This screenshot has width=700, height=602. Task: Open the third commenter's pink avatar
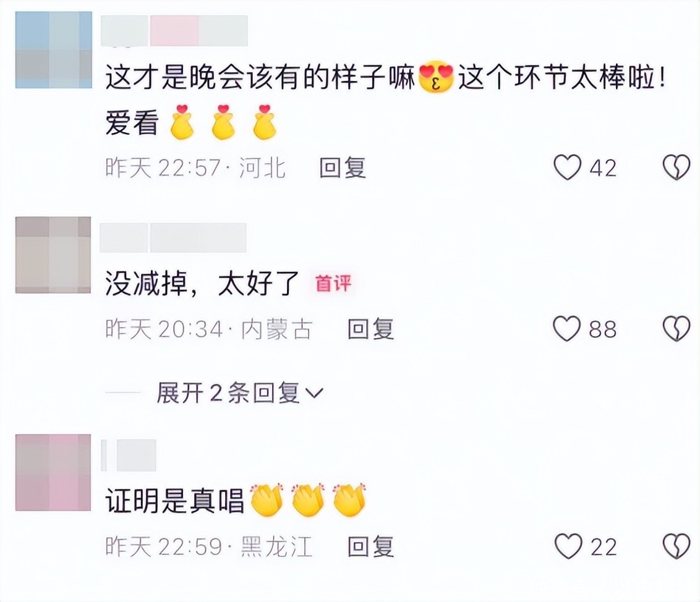(x=53, y=473)
